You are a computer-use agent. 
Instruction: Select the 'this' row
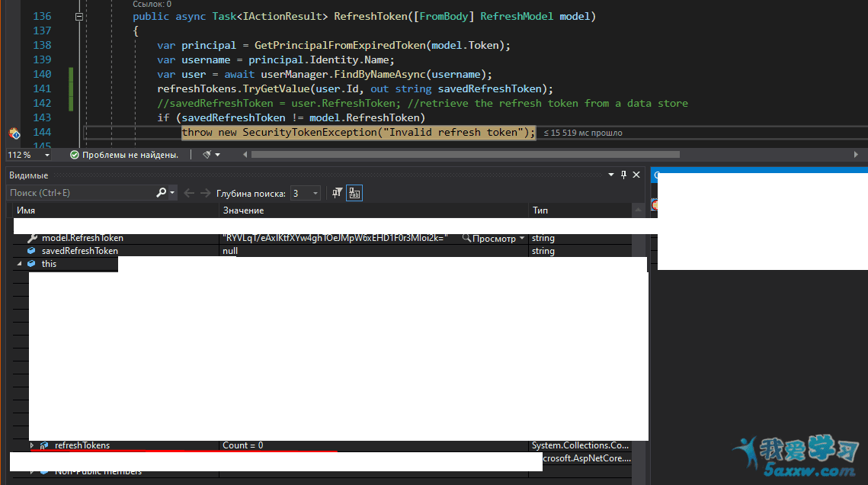[x=66, y=264]
